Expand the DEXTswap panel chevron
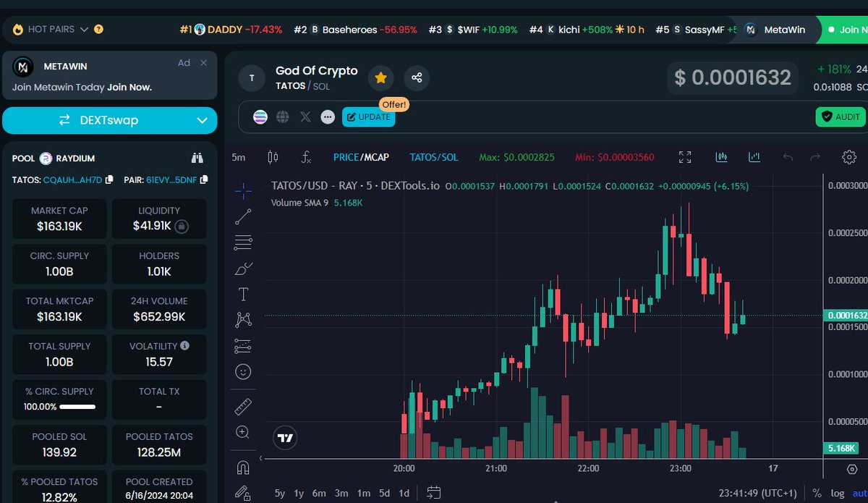The height and width of the screenshot is (503, 868). click(x=203, y=120)
